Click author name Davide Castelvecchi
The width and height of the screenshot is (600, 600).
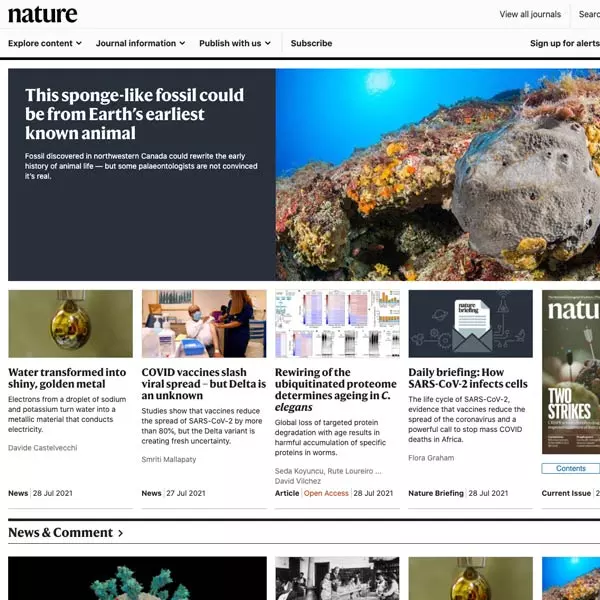pos(42,448)
